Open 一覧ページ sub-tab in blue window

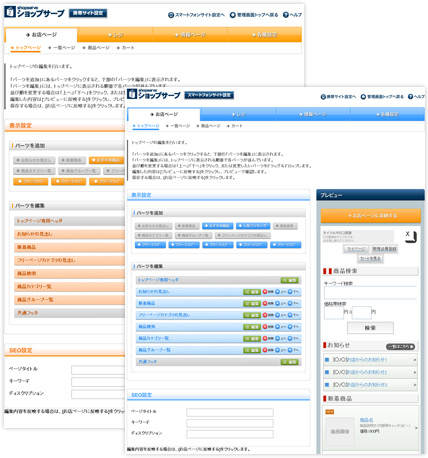[178, 126]
